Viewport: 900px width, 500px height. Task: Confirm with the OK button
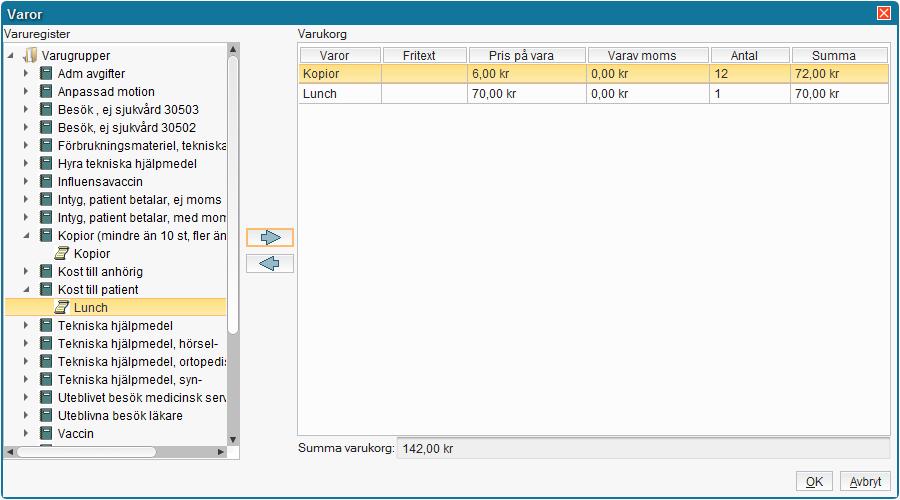[814, 482]
